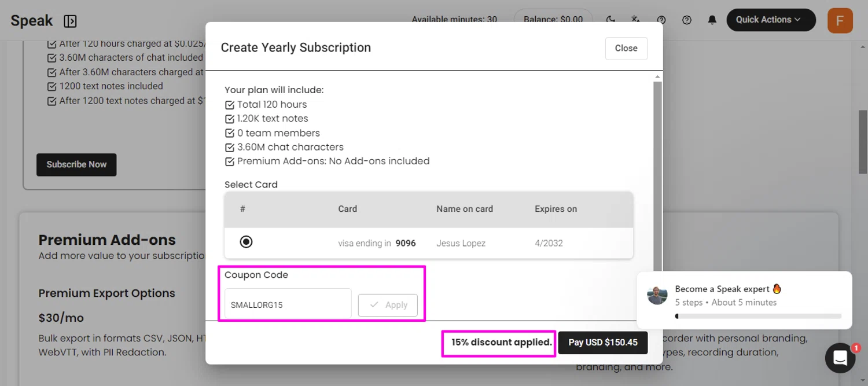
Task: Close the Create Yearly Subscription dialog
Action: click(626, 48)
